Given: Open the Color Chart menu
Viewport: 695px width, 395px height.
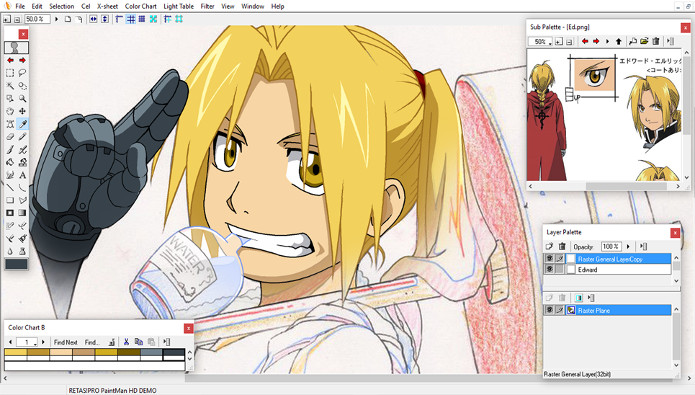Looking at the screenshot, I should click(141, 6).
